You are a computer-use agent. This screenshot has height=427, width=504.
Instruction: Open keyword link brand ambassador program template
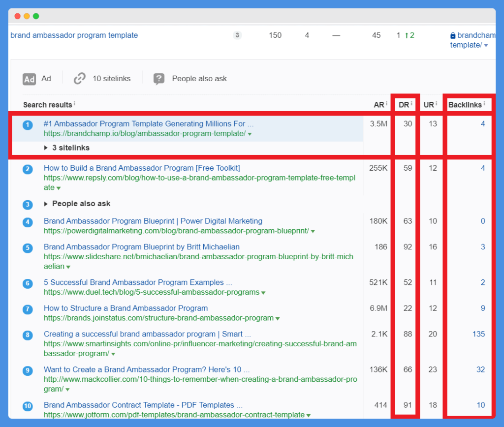click(x=74, y=35)
